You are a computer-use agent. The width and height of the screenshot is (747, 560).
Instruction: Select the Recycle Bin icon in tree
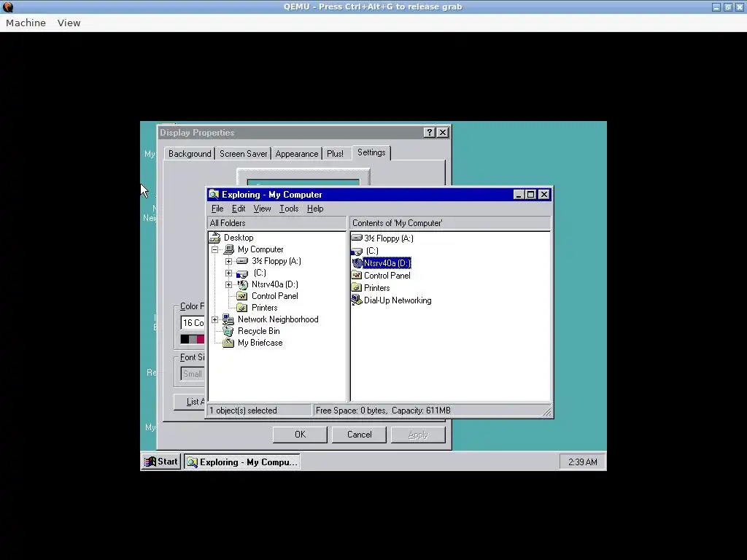[228, 331]
